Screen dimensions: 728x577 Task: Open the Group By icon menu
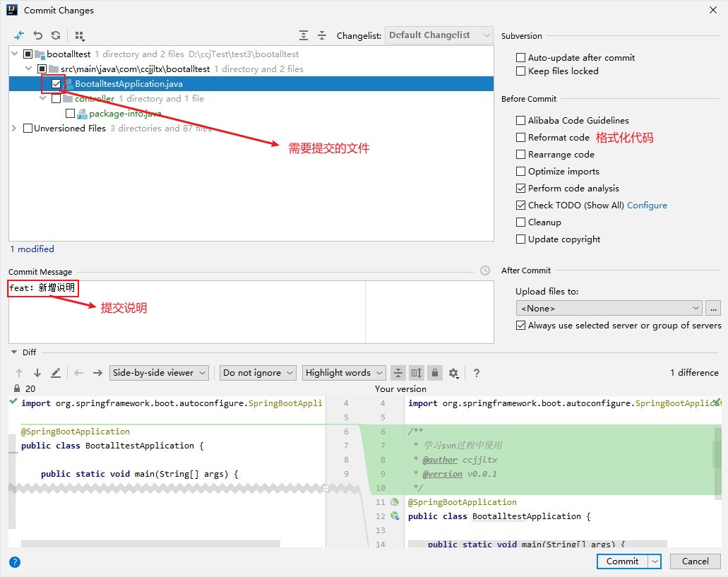[80, 35]
